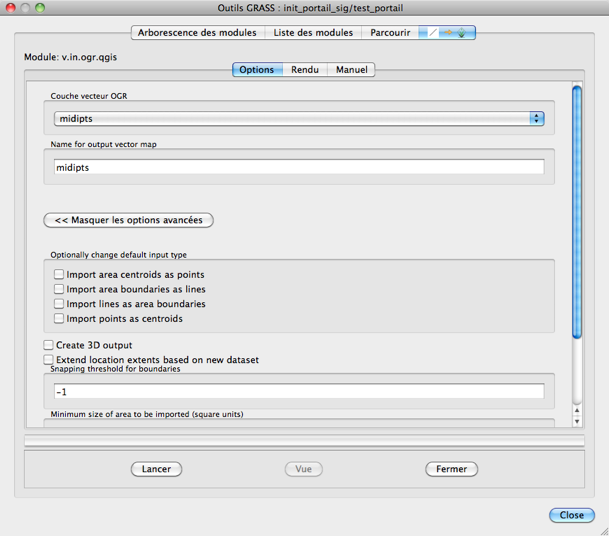Open the Arborescence des modules tab
The width and height of the screenshot is (609, 536).
point(198,32)
